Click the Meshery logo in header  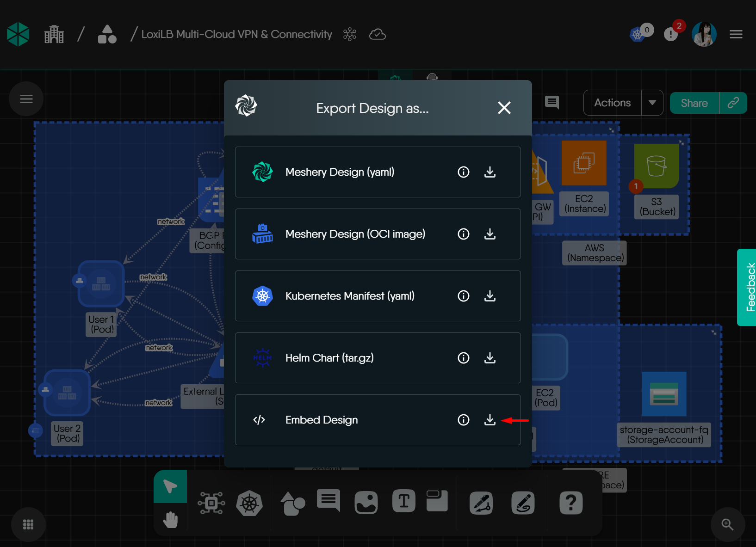[18, 34]
